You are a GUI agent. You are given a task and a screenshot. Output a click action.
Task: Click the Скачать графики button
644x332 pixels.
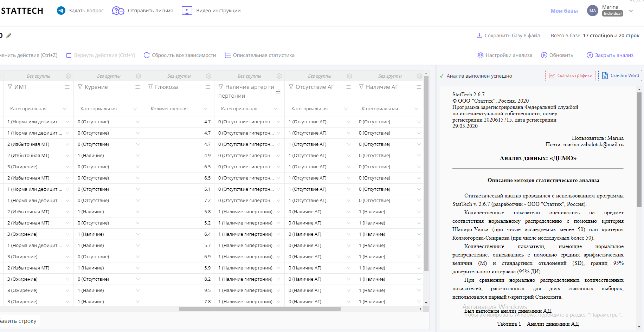pyautogui.click(x=570, y=76)
